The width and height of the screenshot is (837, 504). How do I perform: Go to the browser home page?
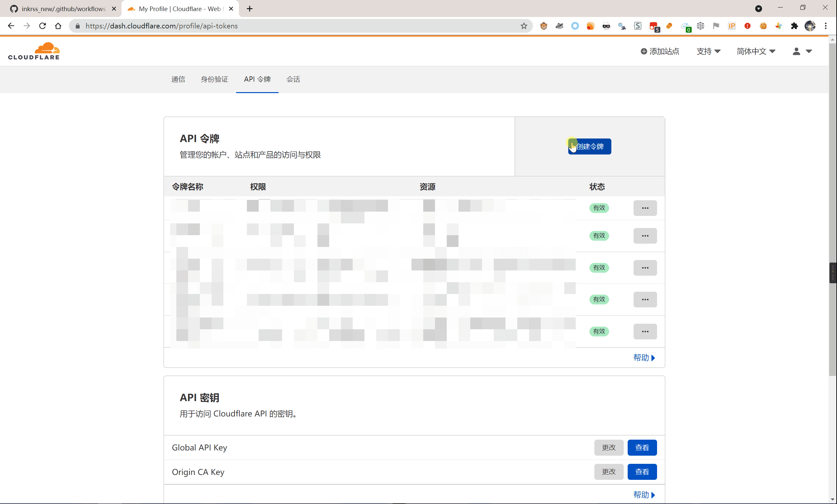click(58, 26)
